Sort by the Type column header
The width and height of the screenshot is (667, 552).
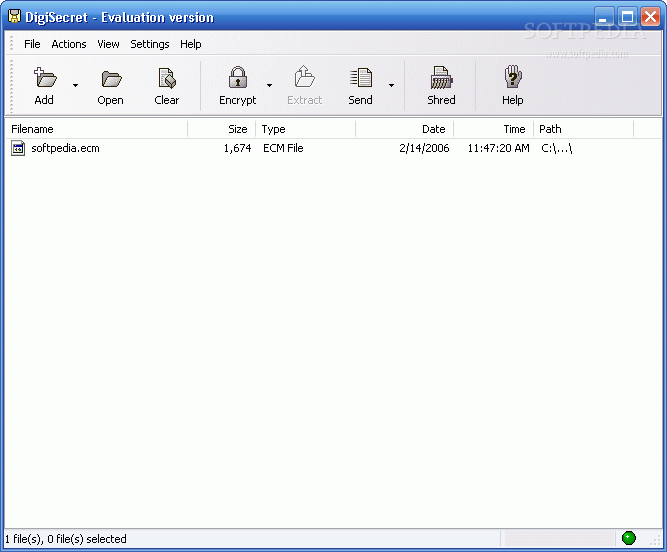pyautogui.click(x=305, y=129)
